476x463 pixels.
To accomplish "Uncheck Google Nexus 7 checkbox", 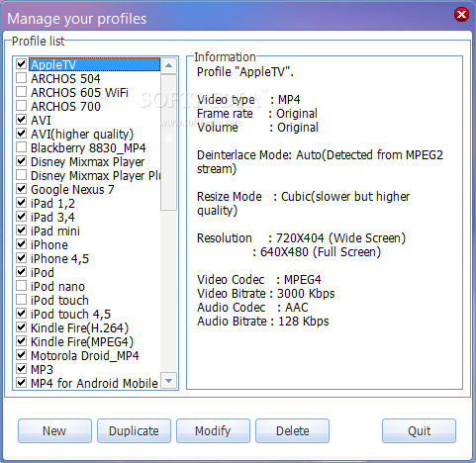I will click(22, 189).
